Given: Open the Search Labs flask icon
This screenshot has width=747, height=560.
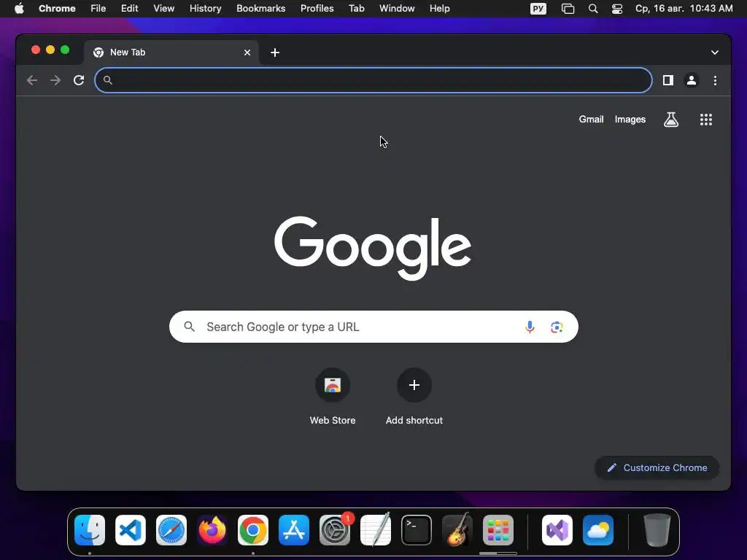Looking at the screenshot, I should pyautogui.click(x=671, y=120).
